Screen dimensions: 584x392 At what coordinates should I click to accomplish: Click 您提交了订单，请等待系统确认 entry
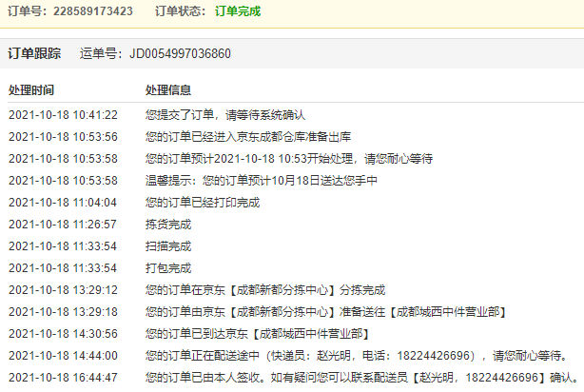tap(225, 115)
